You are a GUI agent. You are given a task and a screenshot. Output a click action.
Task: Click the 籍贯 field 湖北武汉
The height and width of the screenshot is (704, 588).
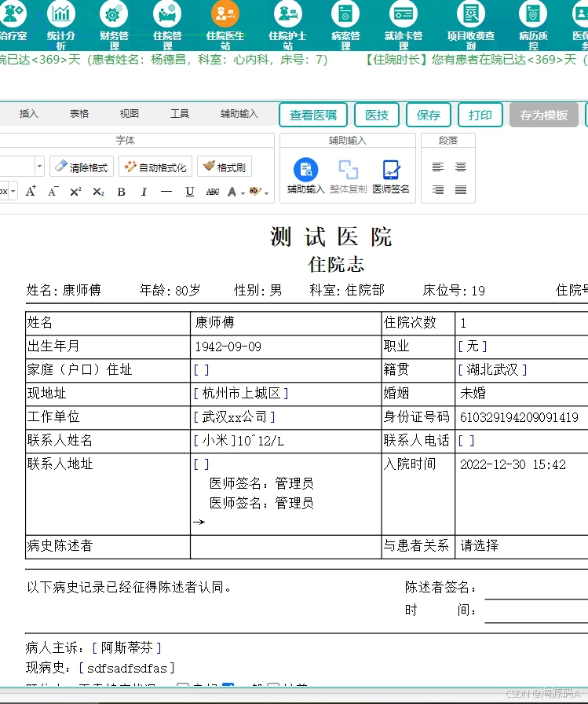[x=492, y=369]
